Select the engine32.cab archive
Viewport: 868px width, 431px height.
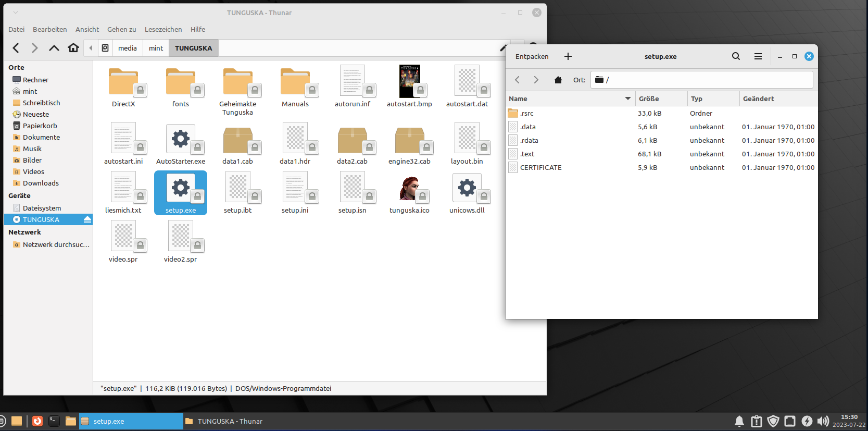pos(410,144)
